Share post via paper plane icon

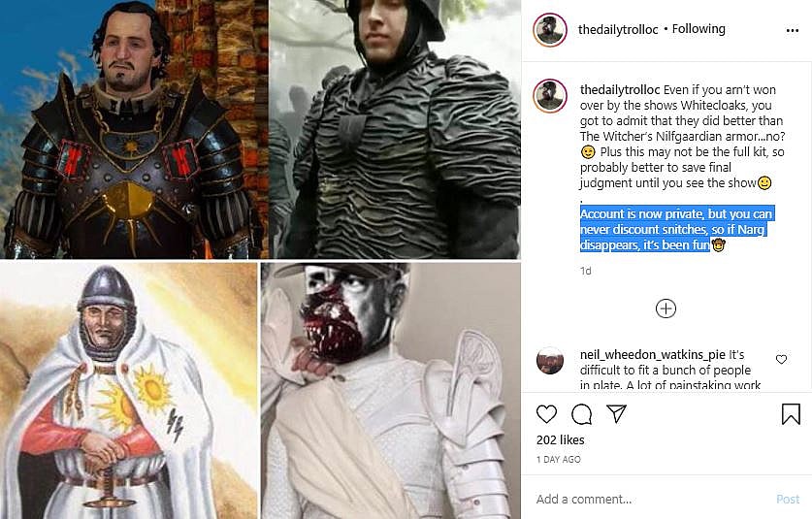[x=616, y=413]
